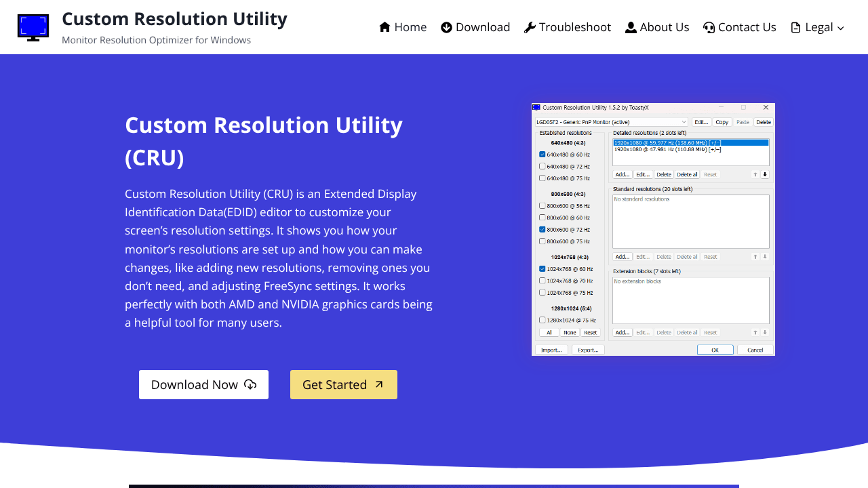The width and height of the screenshot is (868, 488).
Task: Click the yellow Get Started button
Action: tap(344, 384)
